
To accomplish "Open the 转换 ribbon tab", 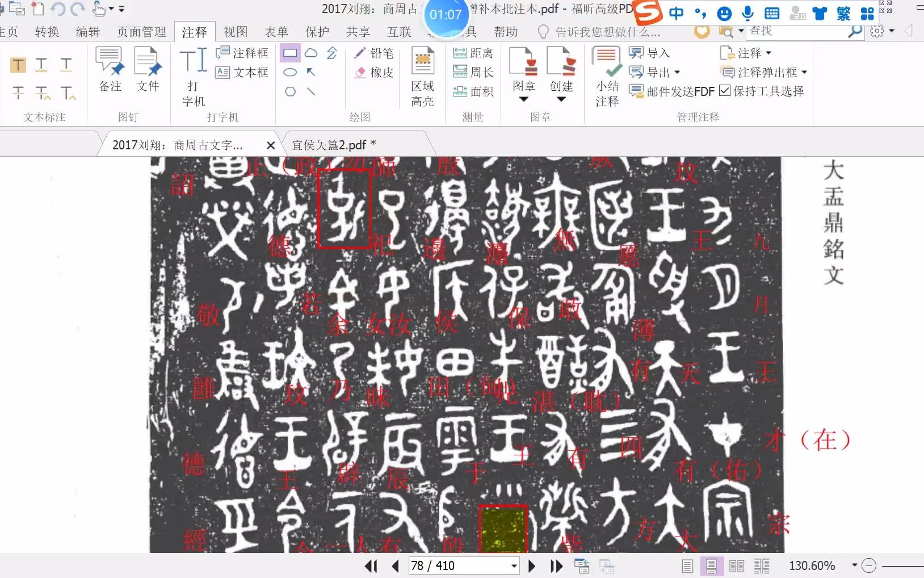I will (x=47, y=32).
